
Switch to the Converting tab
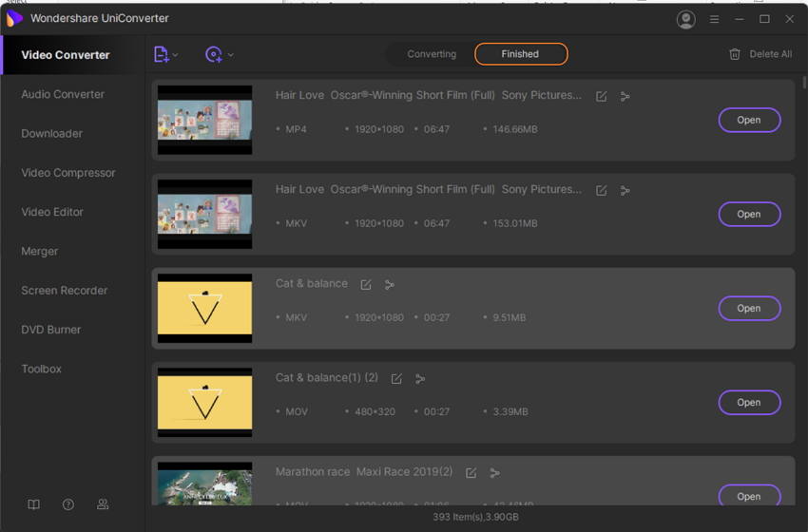432,54
